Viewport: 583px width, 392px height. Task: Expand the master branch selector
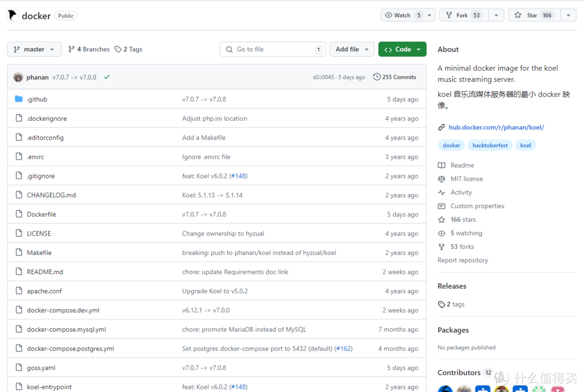(34, 49)
